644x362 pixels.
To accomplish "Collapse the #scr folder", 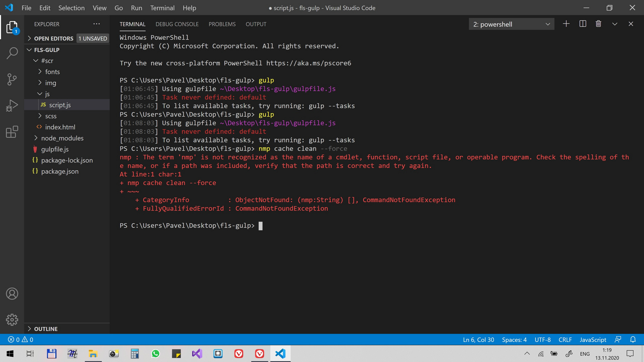I will 67,61.
